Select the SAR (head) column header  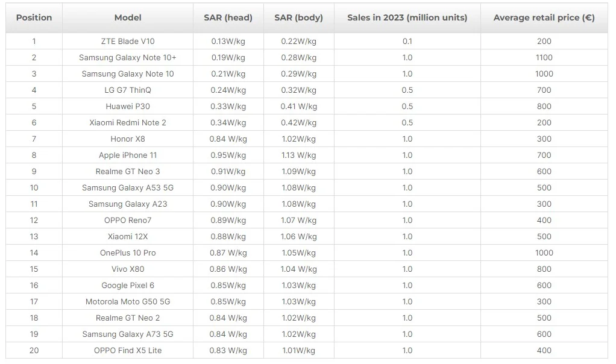[x=228, y=17]
